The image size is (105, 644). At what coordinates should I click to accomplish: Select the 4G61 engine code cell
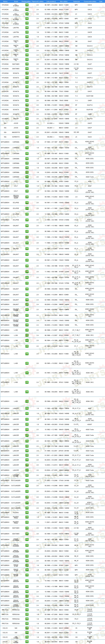point(90,181)
